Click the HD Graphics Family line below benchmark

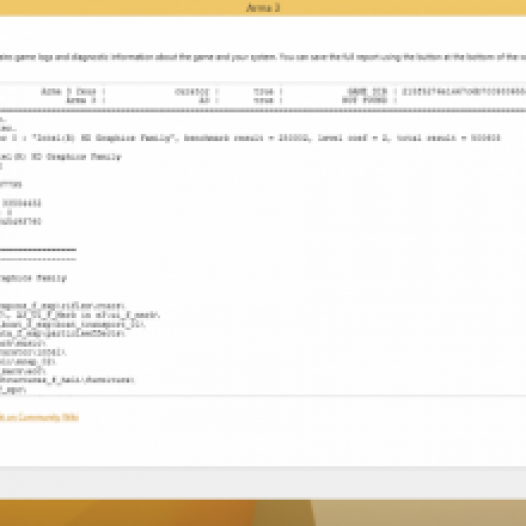click(61, 157)
